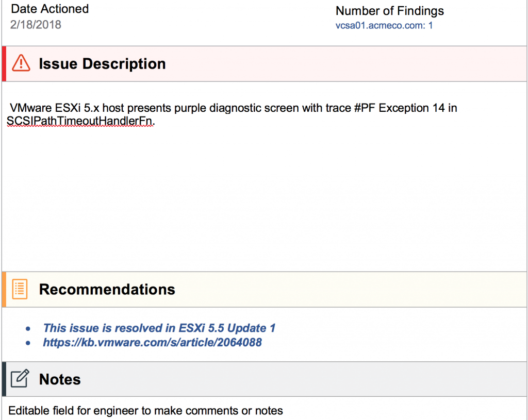Viewport: 528px width, 420px height.
Task: Click the misspelled word SCSIPathTimeoutHandlerFn
Action: click(x=80, y=121)
